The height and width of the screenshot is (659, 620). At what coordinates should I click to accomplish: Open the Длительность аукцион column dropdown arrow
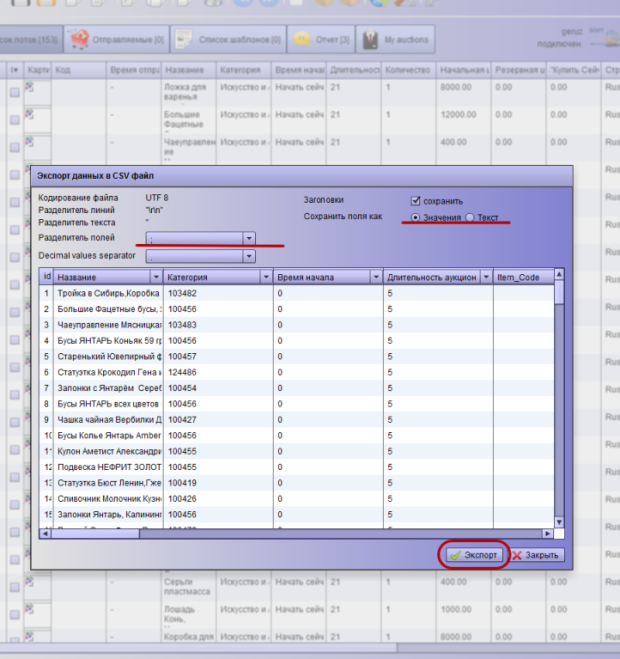(x=486, y=277)
